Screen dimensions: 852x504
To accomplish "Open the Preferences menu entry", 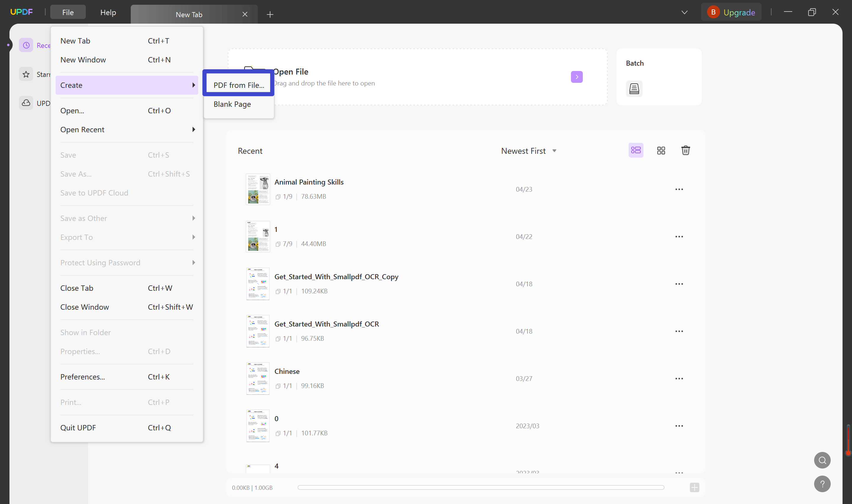I will pos(83,377).
